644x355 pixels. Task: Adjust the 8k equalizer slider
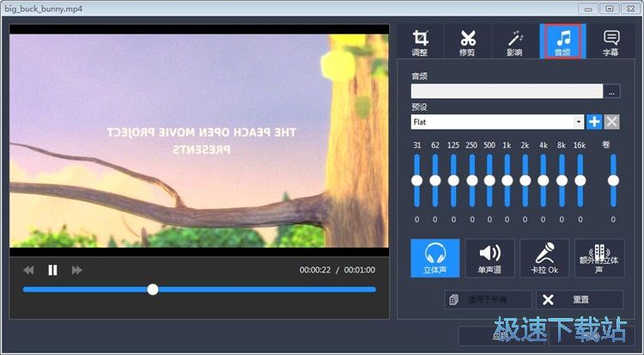pos(562,181)
